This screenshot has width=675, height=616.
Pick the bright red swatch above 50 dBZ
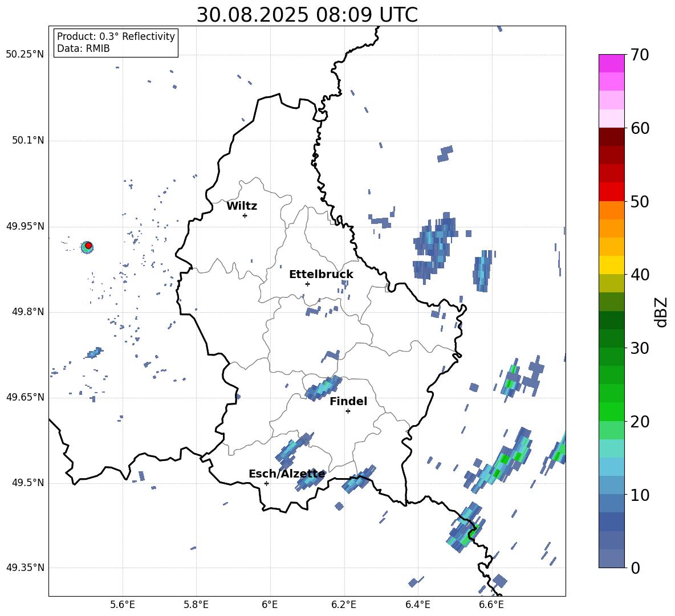611,192
